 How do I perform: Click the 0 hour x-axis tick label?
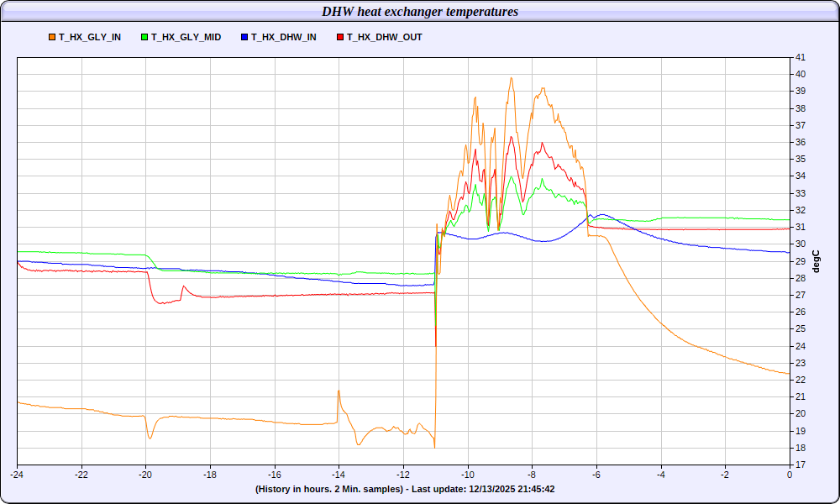790,475
